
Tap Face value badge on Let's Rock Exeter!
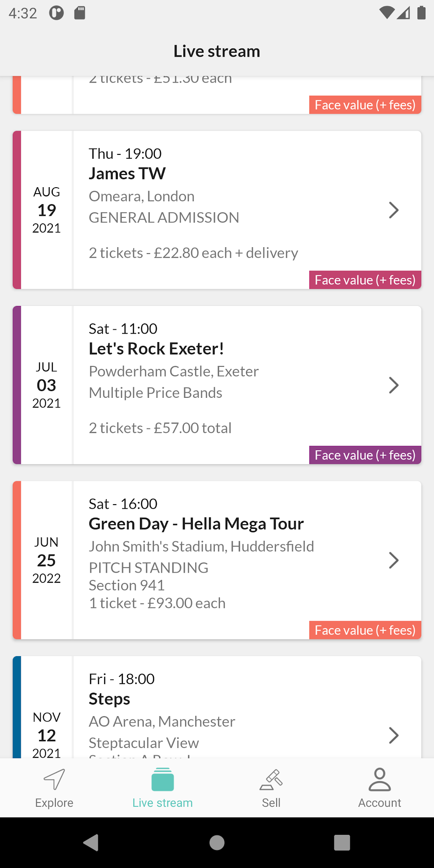pyautogui.click(x=365, y=455)
